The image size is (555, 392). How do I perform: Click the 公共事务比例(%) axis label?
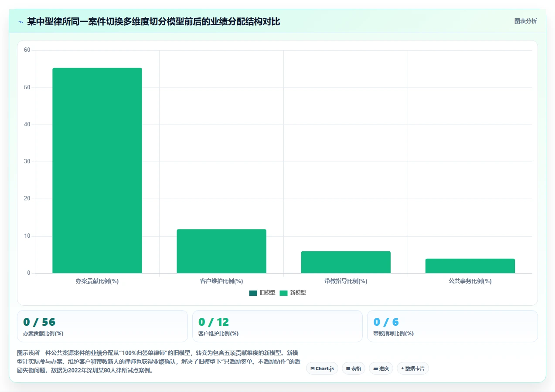[470, 281]
